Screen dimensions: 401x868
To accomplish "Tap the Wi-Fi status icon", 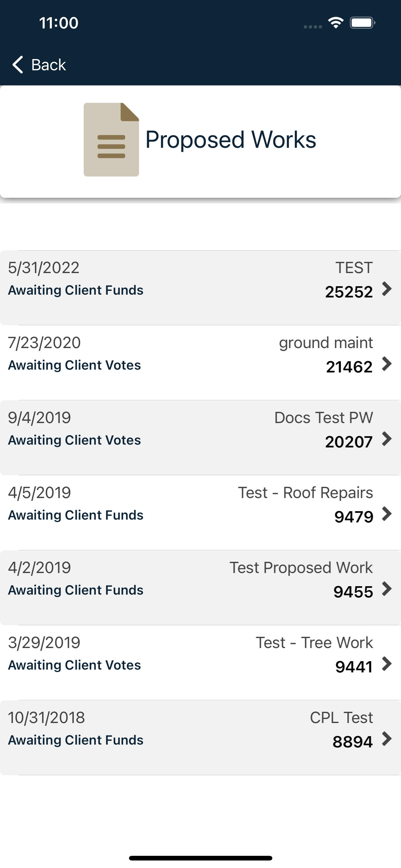I will (x=335, y=23).
